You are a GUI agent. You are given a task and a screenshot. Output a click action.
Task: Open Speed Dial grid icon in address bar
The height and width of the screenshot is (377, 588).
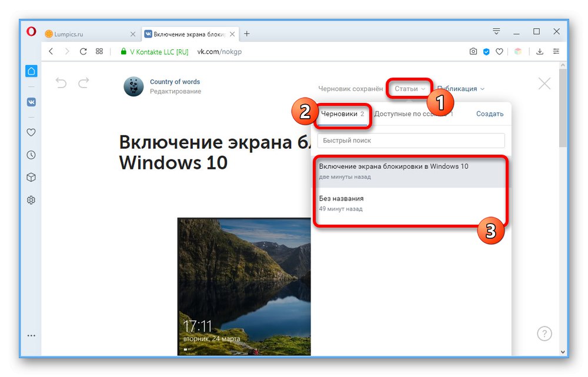click(x=99, y=51)
